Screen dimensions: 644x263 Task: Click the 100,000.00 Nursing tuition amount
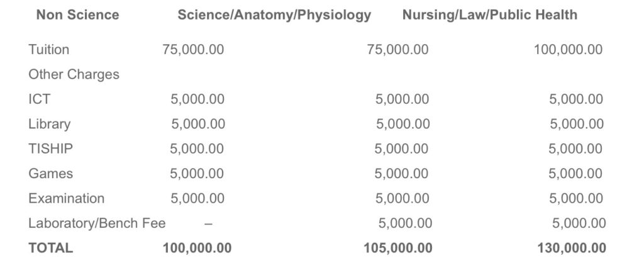tap(568, 49)
